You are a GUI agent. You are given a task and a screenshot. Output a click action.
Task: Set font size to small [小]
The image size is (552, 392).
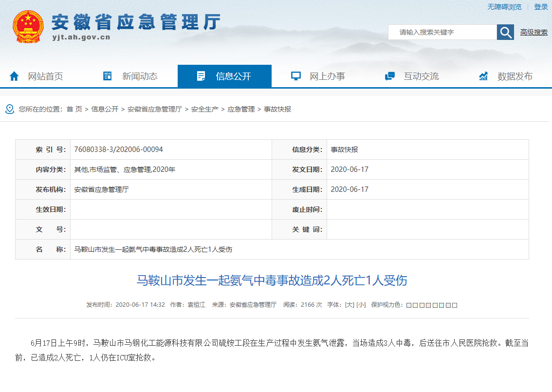pyautogui.click(x=361, y=305)
